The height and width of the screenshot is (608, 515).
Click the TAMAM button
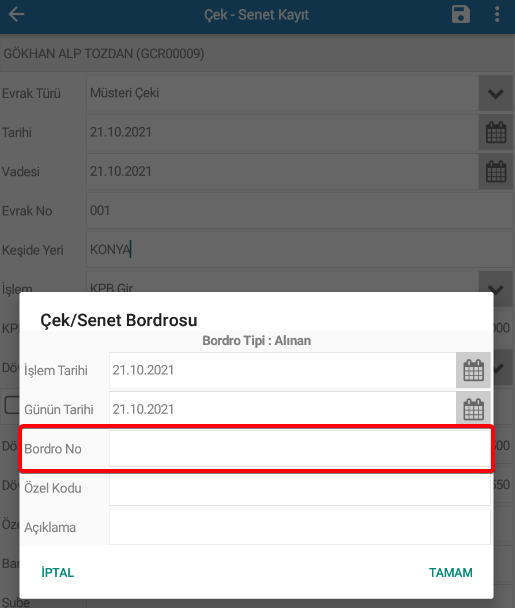click(x=451, y=572)
